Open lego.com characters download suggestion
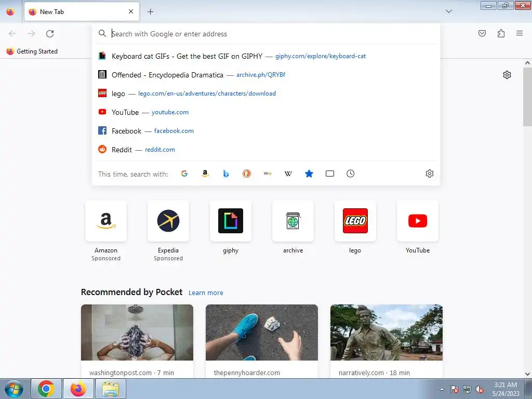 click(266, 94)
